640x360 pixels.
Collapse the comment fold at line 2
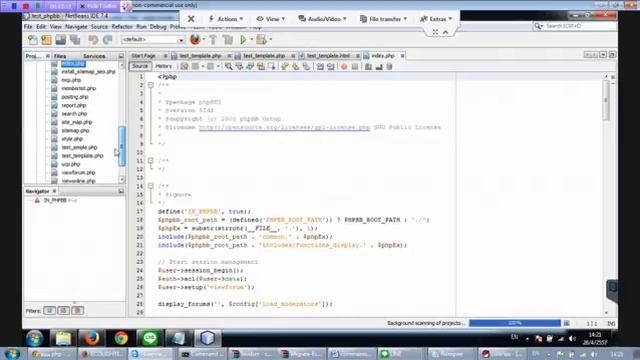[x=151, y=85]
